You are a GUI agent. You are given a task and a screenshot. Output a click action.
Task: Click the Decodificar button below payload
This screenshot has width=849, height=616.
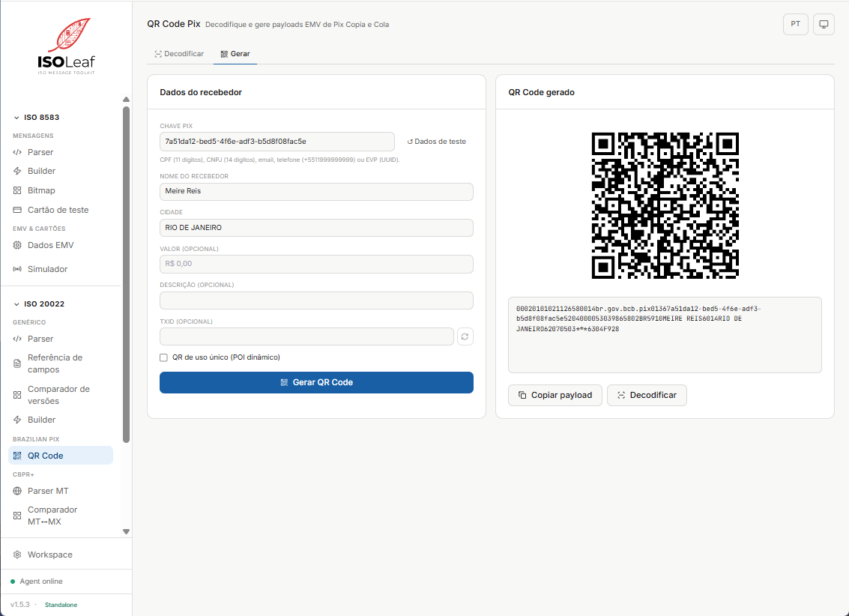(647, 395)
